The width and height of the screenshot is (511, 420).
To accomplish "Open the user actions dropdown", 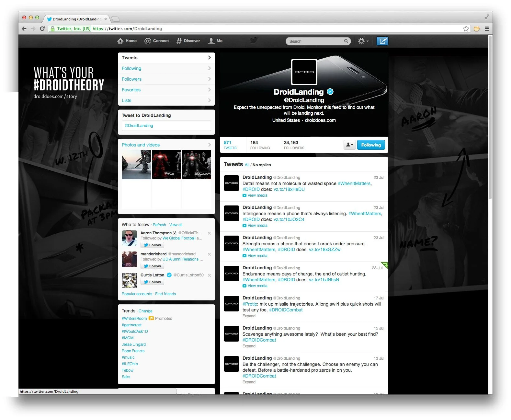I will tap(349, 145).
